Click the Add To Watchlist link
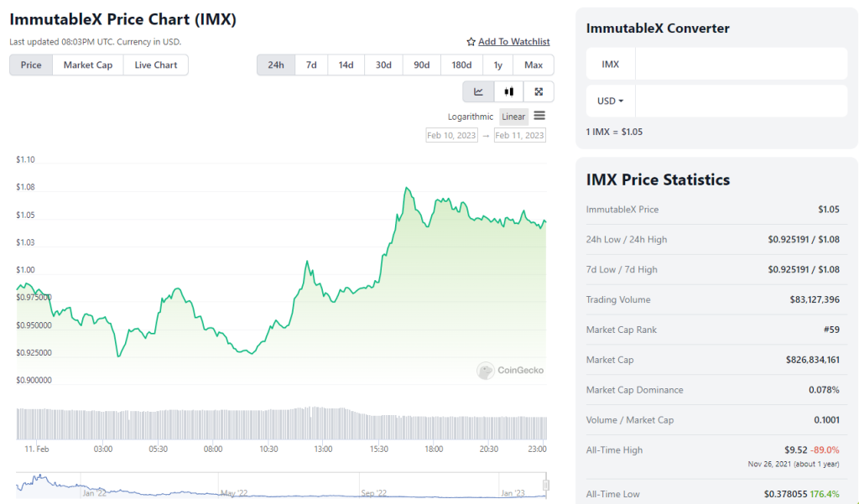Image resolution: width=859 pixels, height=504 pixels. (514, 41)
